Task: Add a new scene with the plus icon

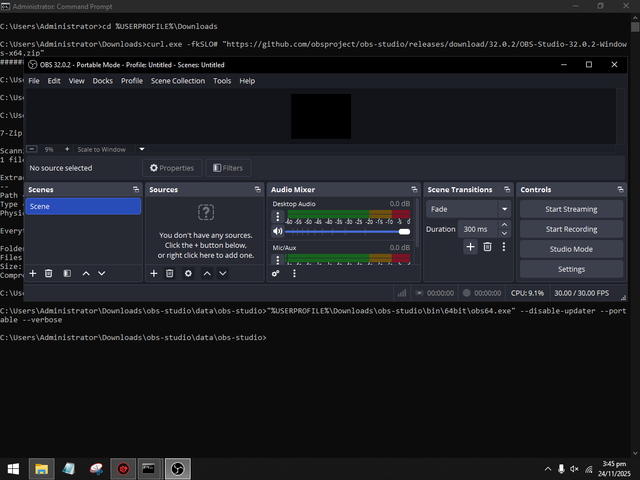Action: (33, 273)
